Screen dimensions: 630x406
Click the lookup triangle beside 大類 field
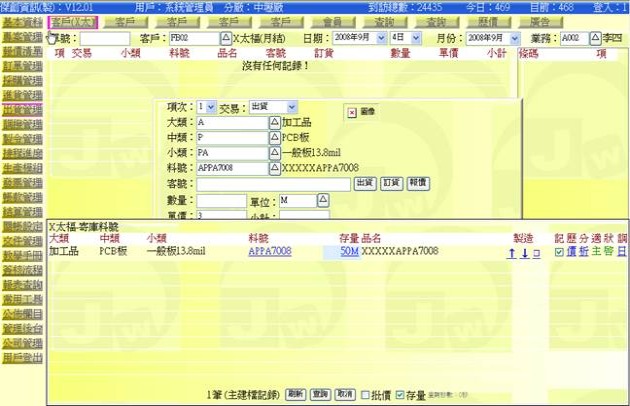276,122
